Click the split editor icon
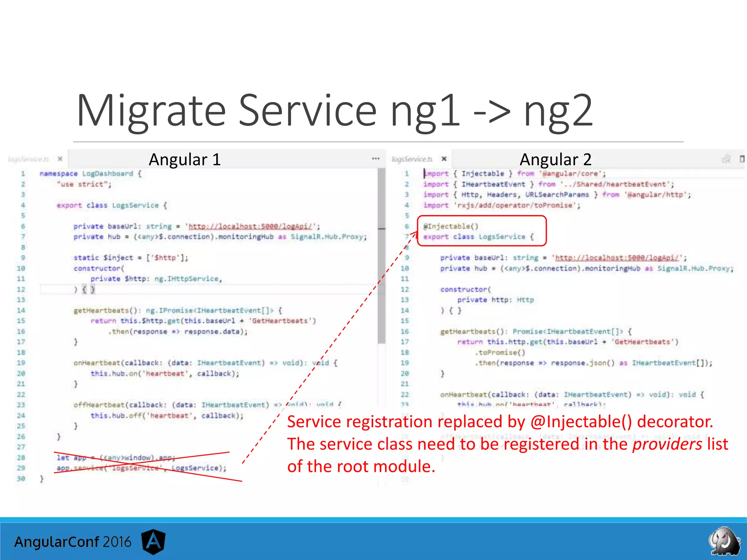The image size is (747, 560). pyautogui.click(x=742, y=159)
